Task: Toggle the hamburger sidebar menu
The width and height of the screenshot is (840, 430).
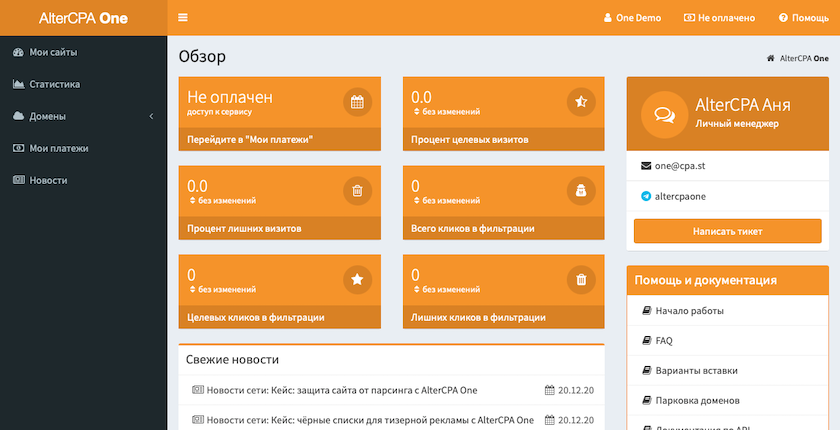Action: (183, 18)
